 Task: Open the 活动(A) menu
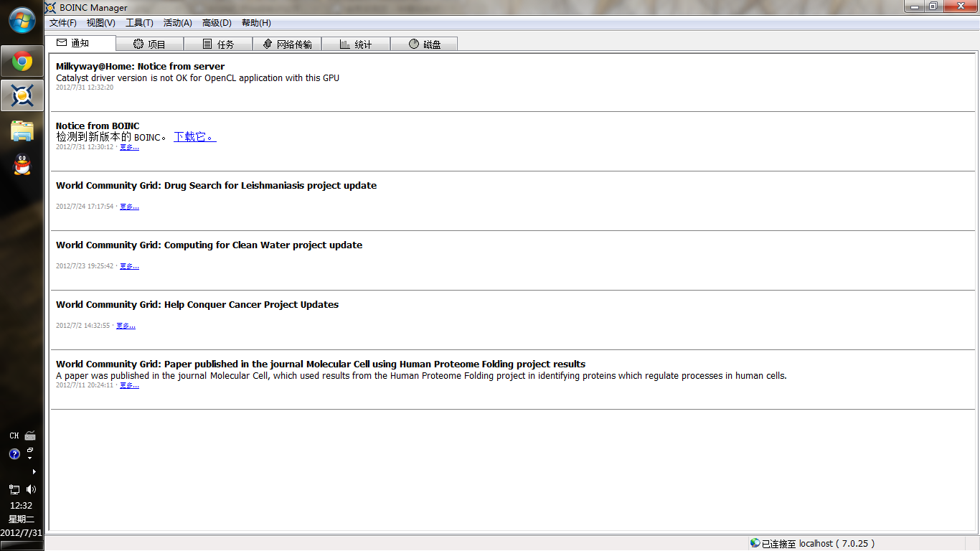pos(178,23)
